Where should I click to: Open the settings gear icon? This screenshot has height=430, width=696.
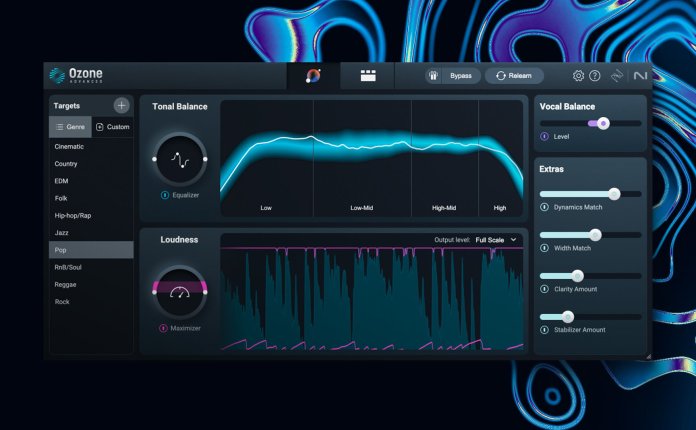[578, 76]
